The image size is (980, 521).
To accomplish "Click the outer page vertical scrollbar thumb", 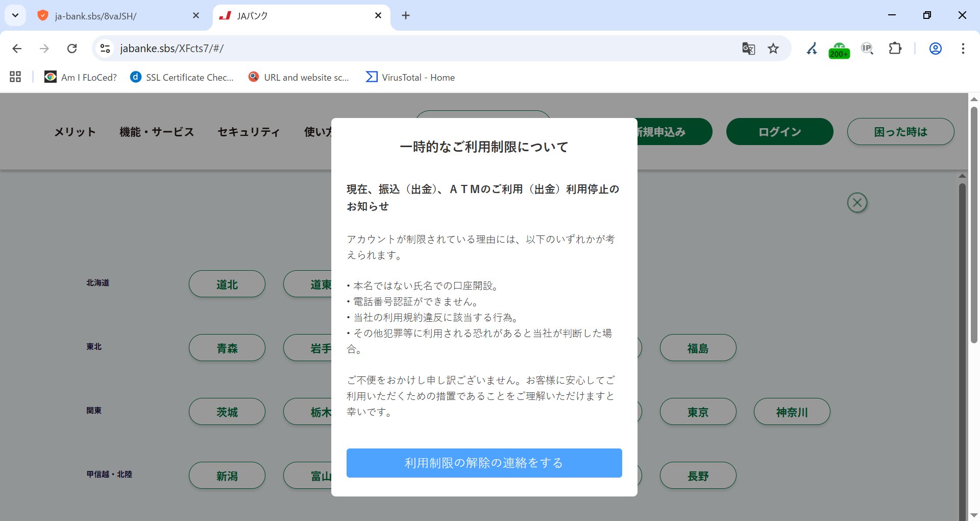I will tap(974, 225).
